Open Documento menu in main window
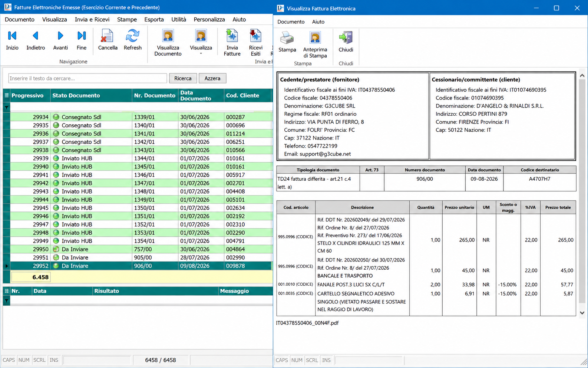This screenshot has width=588, height=368. click(20, 19)
